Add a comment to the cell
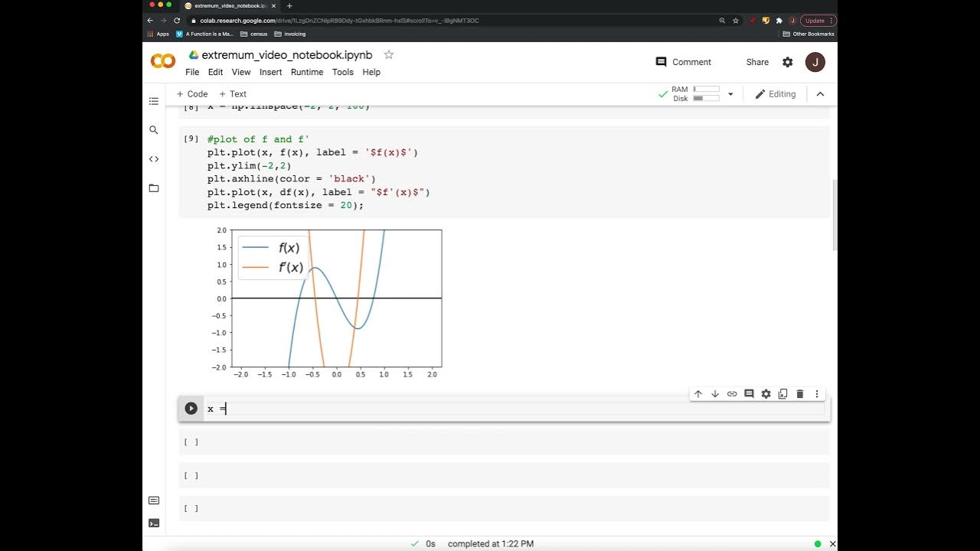 [x=749, y=394]
